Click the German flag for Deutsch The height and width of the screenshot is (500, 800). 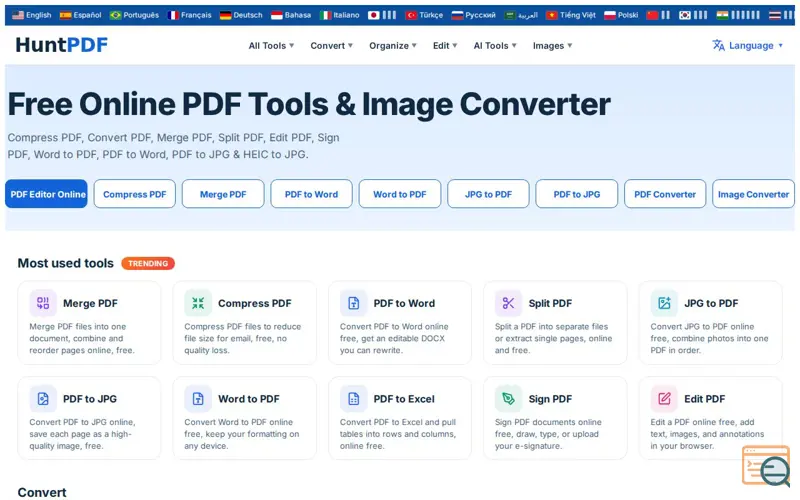226,15
